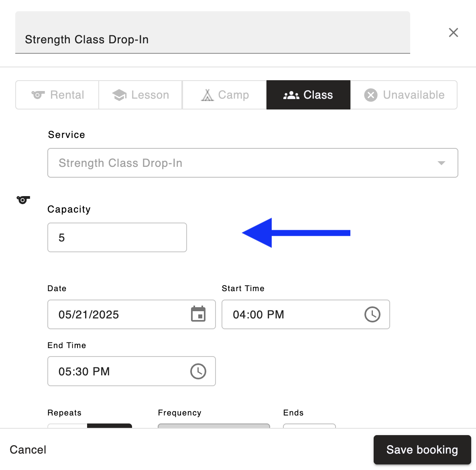Click the booking title text field
Viewport: 476px width, 470px height.
213,39
